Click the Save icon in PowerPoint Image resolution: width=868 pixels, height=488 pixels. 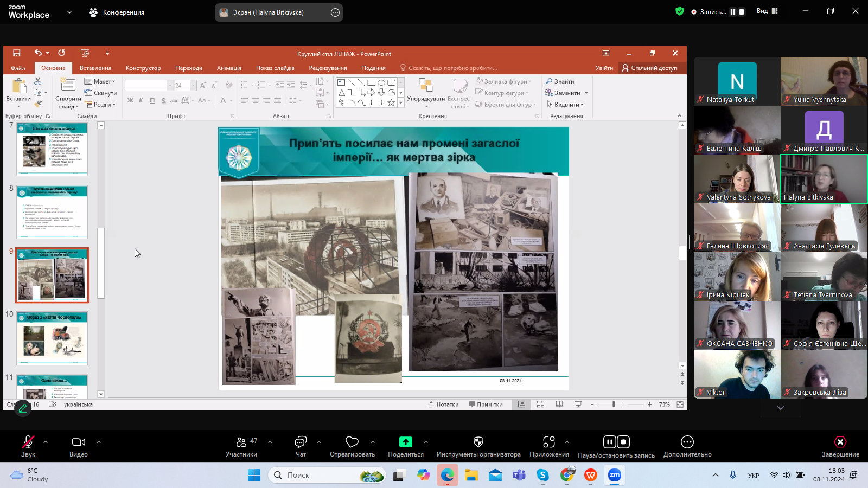(17, 53)
